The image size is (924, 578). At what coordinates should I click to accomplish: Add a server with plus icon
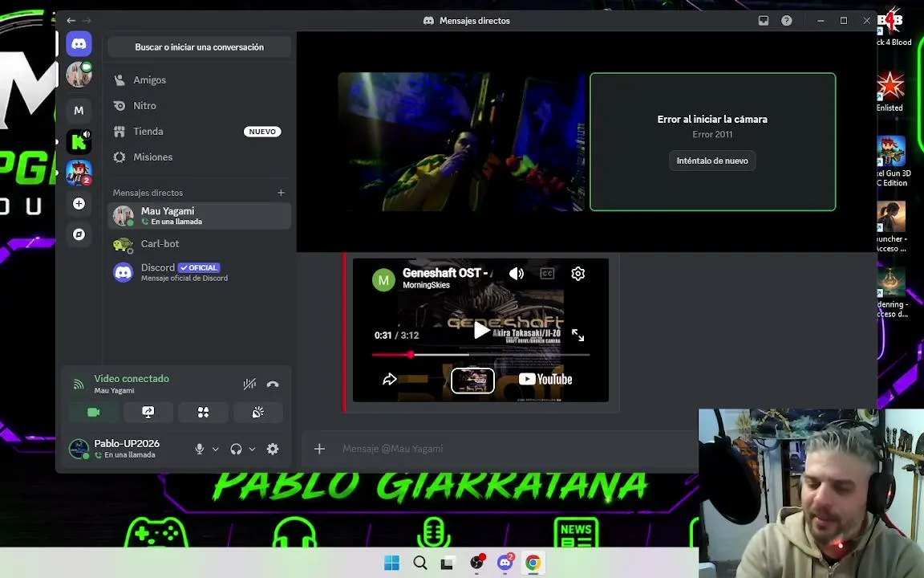click(x=79, y=203)
